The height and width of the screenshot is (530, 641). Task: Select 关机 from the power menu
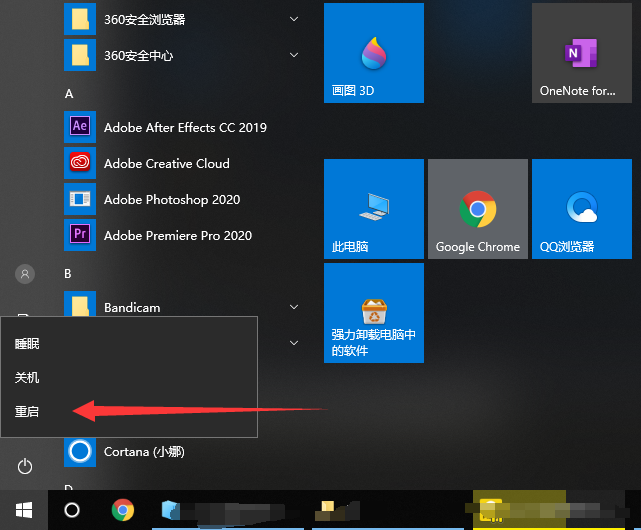(27, 378)
